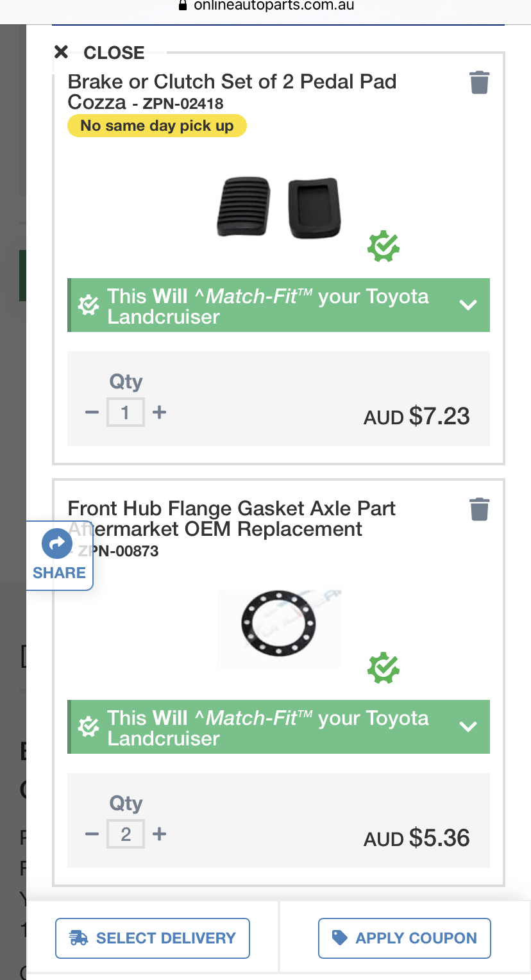This screenshot has width=531, height=980.
Task: Delete the Brake or Clutch Pedal Pad item
Action: [x=479, y=83]
